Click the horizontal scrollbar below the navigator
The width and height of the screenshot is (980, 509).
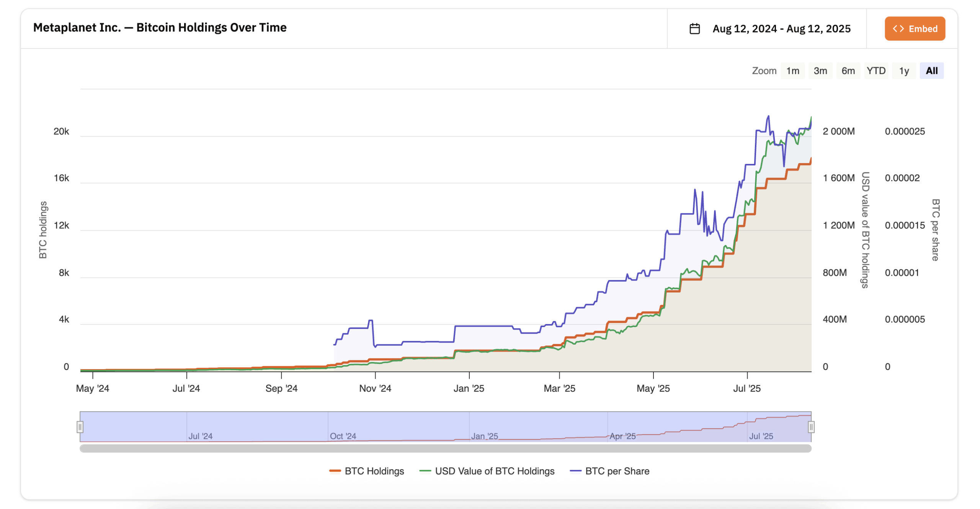click(445, 448)
